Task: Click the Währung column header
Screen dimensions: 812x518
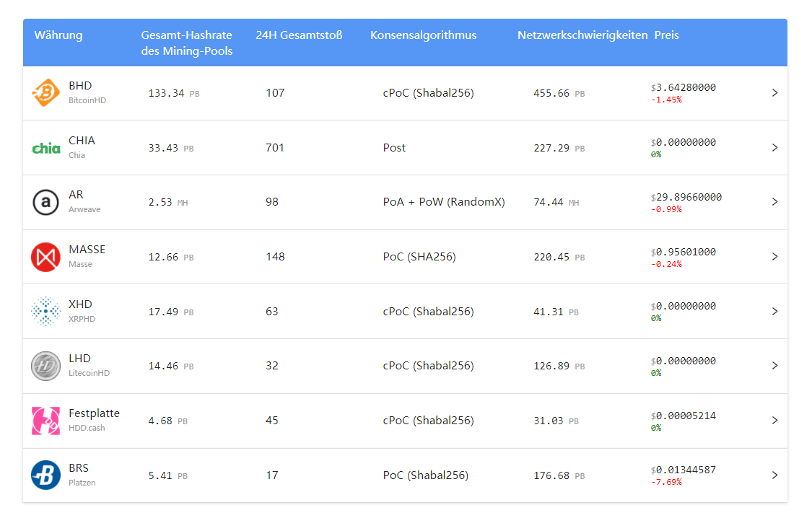Action: pos(58,35)
